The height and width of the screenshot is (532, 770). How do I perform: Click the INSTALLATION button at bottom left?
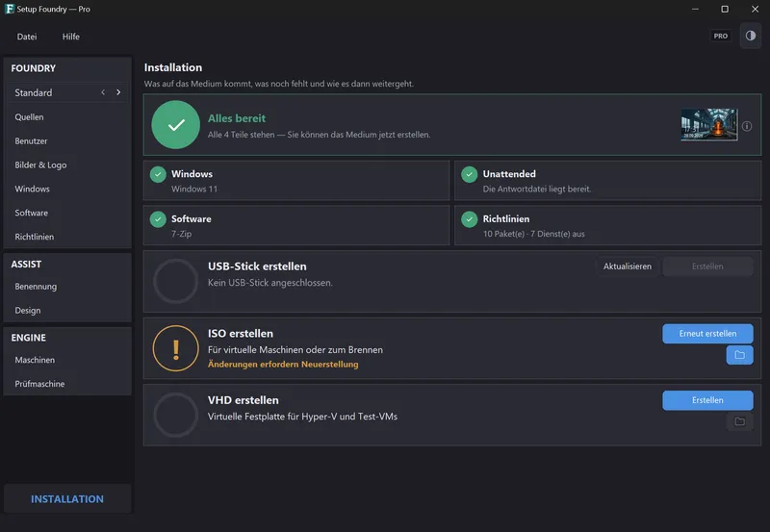point(67,499)
